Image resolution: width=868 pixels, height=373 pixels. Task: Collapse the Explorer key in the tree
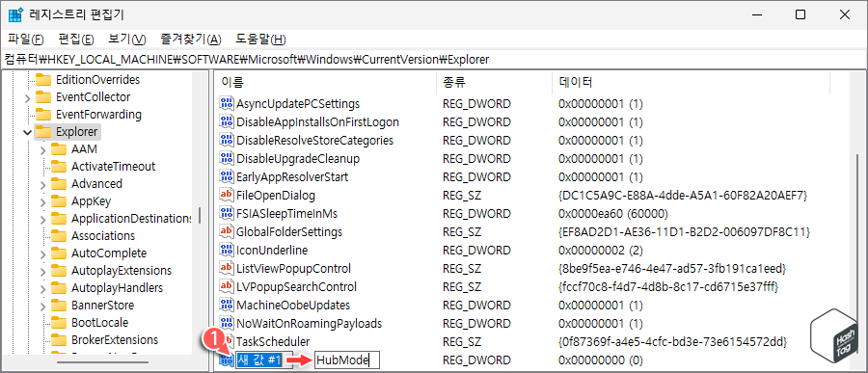[27, 132]
